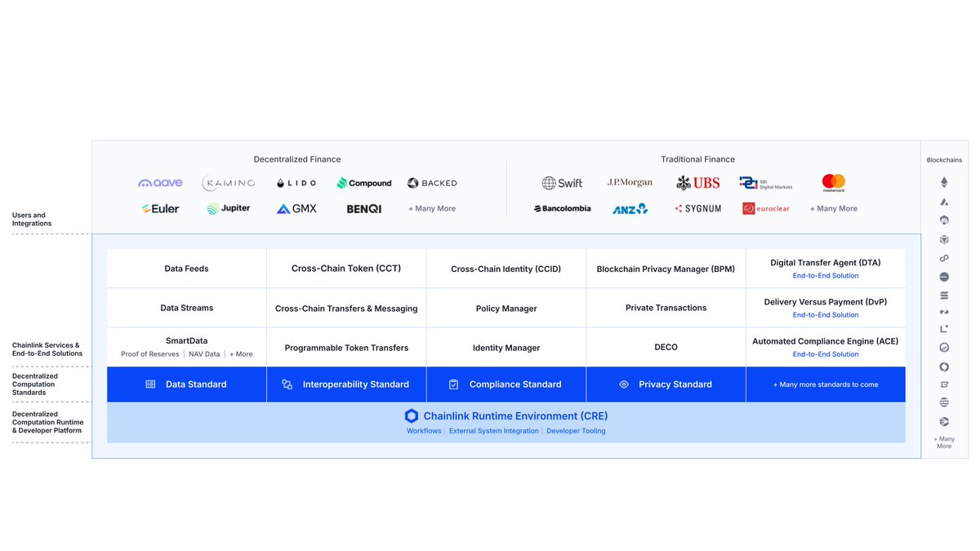Click + More under SmartData

tap(241, 354)
